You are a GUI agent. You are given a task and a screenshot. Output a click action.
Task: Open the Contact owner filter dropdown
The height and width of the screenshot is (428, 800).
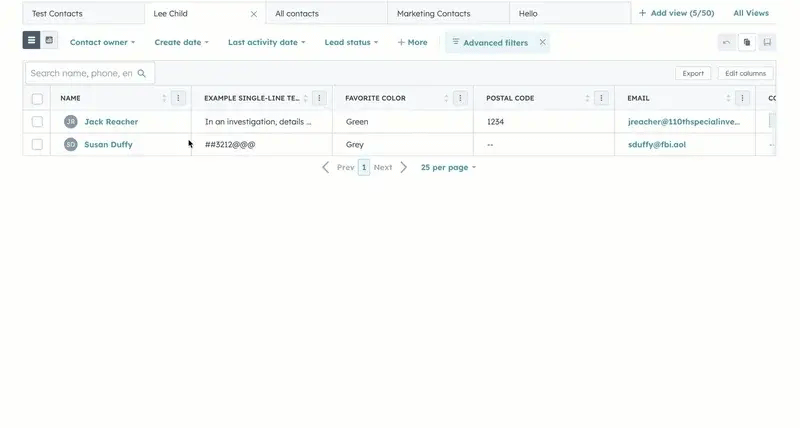(102, 42)
